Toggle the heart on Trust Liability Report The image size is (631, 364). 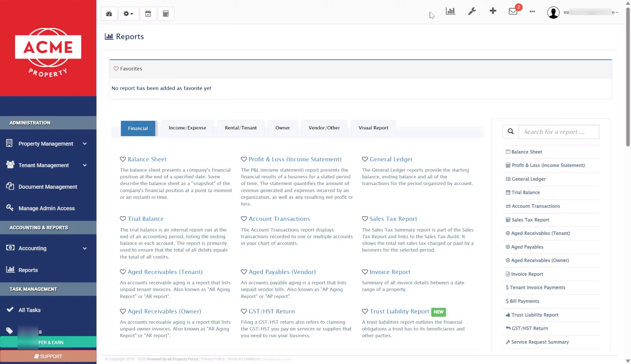point(365,311)
